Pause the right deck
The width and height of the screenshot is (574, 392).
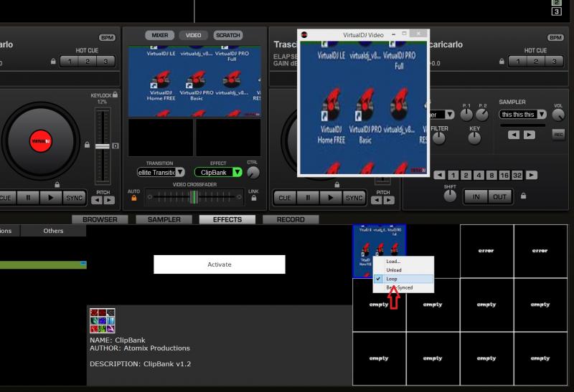pyautogui.click(x=308, y=198)
